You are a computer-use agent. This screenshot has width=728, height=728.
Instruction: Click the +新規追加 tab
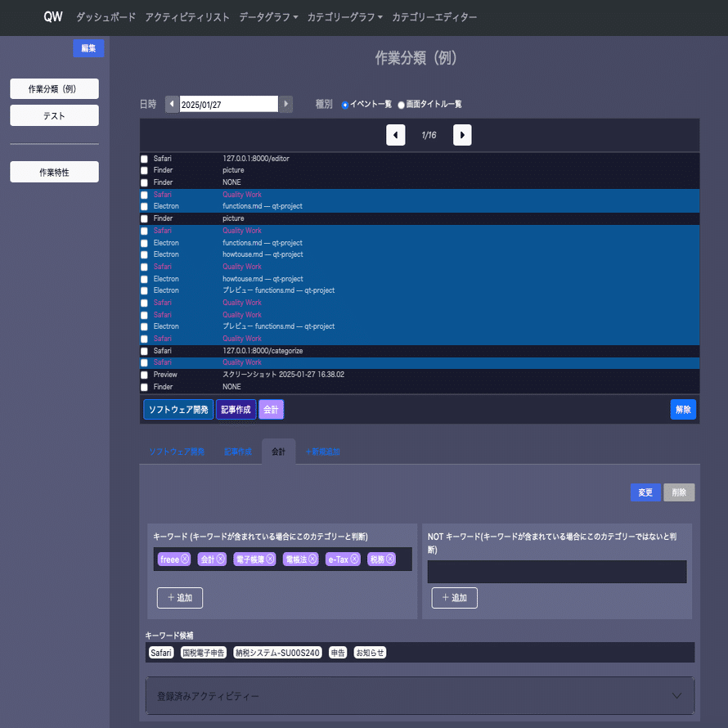click(x=322, y=452)
